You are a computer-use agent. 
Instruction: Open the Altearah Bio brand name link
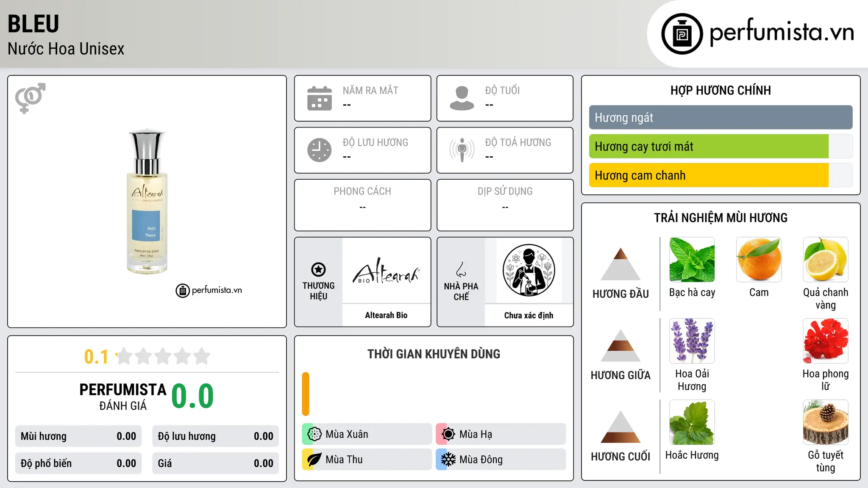[x=386, y=315]
